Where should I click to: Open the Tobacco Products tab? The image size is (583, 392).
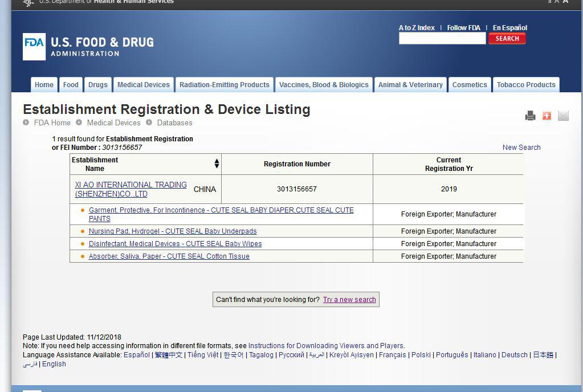click(x=526, y=85)
